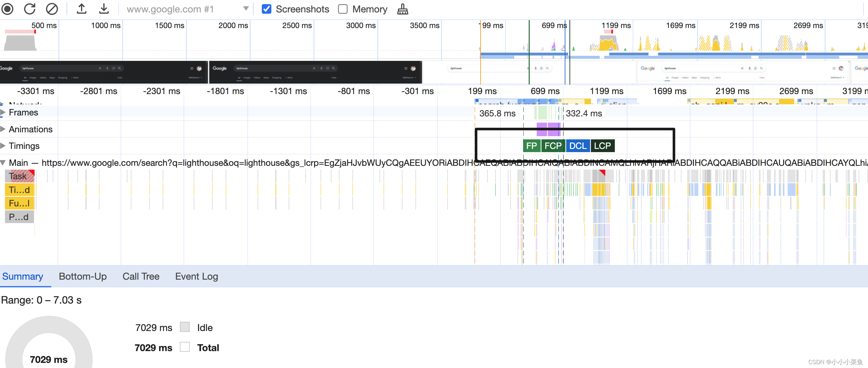Load a profile using upload icon

click(82, 9)
